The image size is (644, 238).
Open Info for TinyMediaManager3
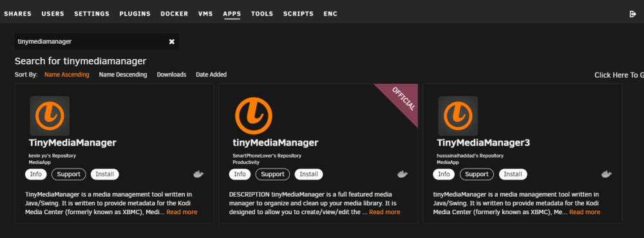coord(444,174)
